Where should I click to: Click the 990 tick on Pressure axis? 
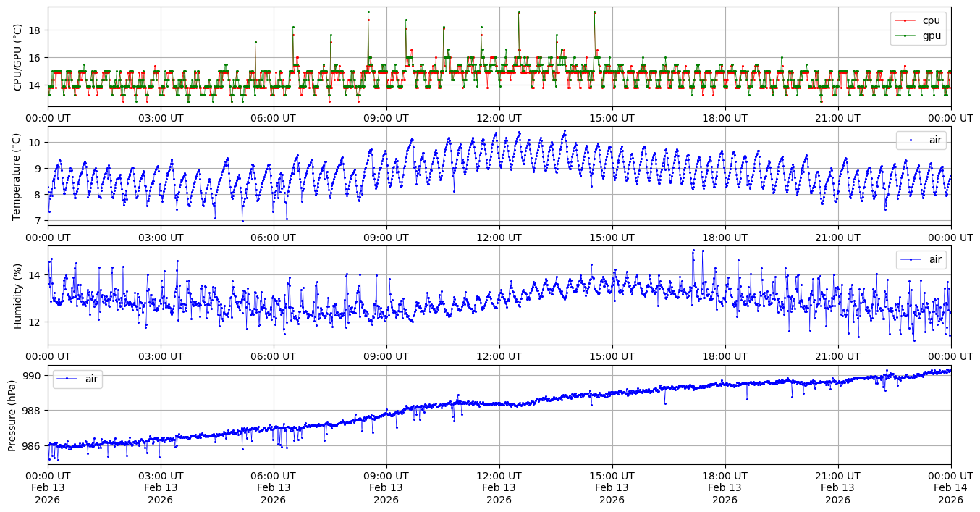click(33, 375)
